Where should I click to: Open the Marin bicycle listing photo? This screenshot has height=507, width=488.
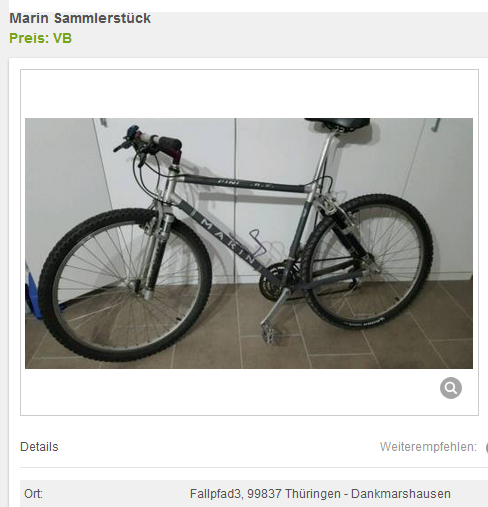[x=249, y=243]
